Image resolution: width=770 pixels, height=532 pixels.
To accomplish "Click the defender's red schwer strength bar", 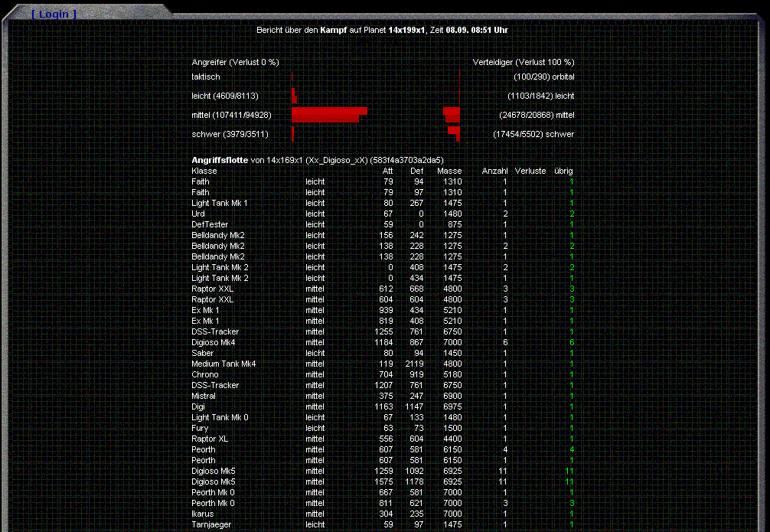I will (454, 133).
